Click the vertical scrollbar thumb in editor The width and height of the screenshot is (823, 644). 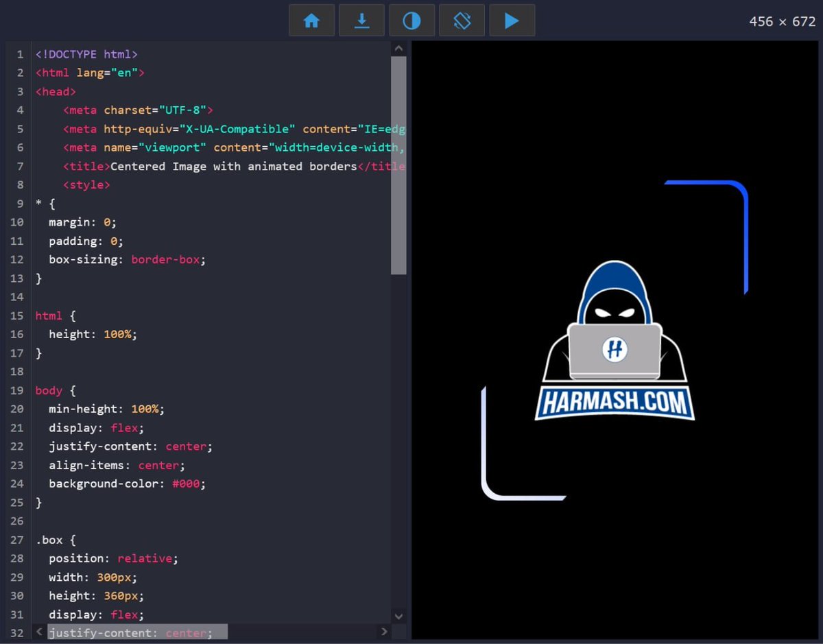click(398, 165)
